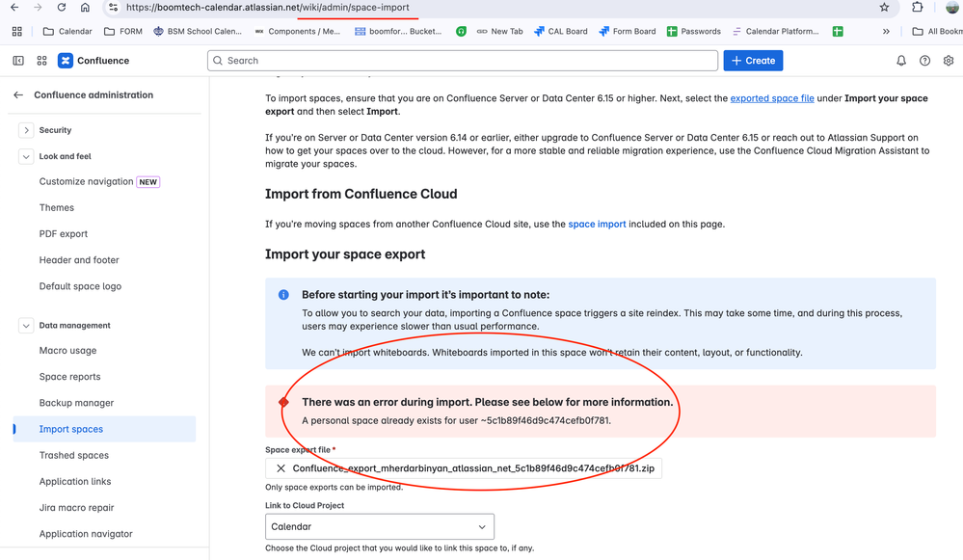963x560 pixels.
Task: Click the last green sheets bookmark icon
Action: (838, 31)
